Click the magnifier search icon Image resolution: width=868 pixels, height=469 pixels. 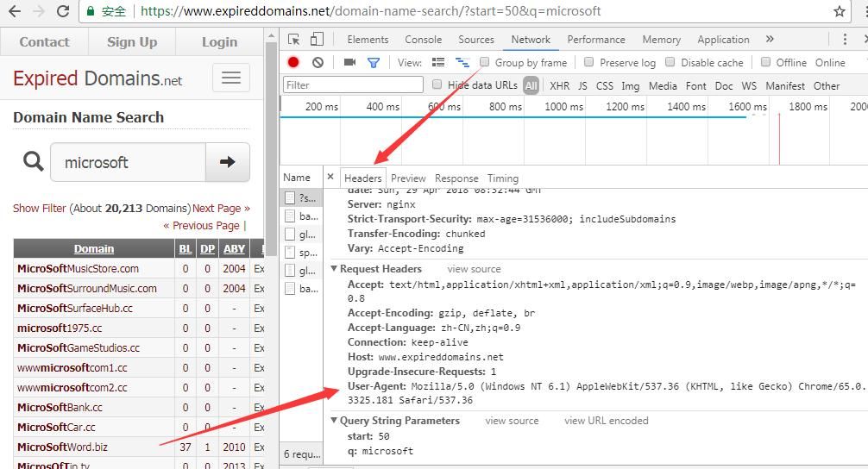[x=33, y=161]
